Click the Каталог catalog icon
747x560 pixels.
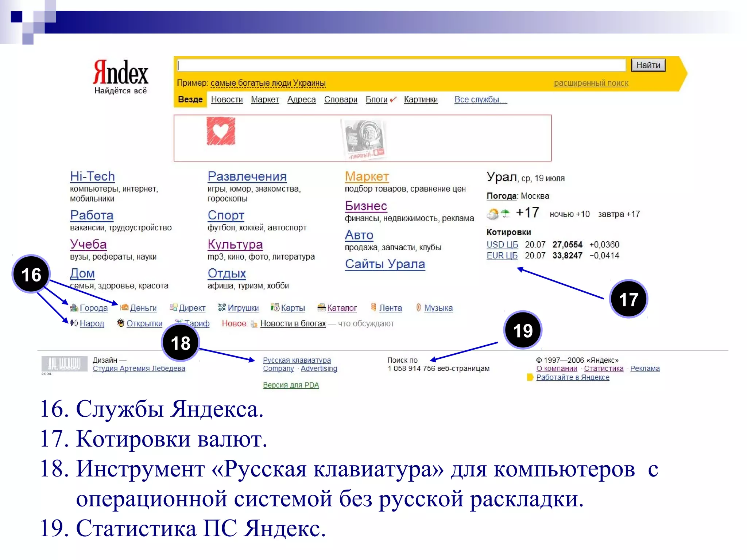tap(321, 307)
